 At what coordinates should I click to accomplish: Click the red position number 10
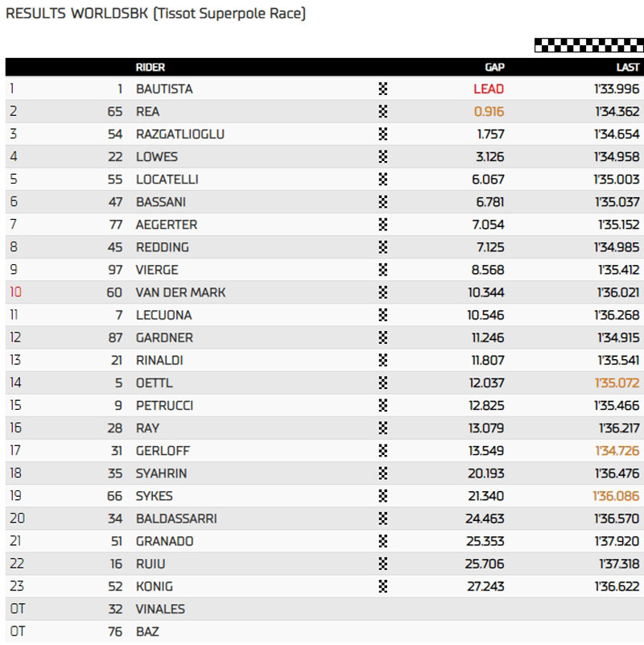(x=15, y=292)
